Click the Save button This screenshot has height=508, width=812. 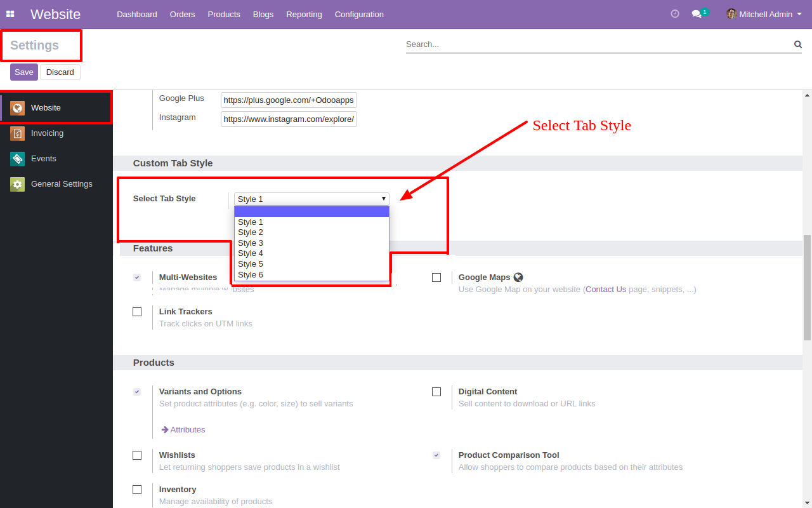coord(24,72)
